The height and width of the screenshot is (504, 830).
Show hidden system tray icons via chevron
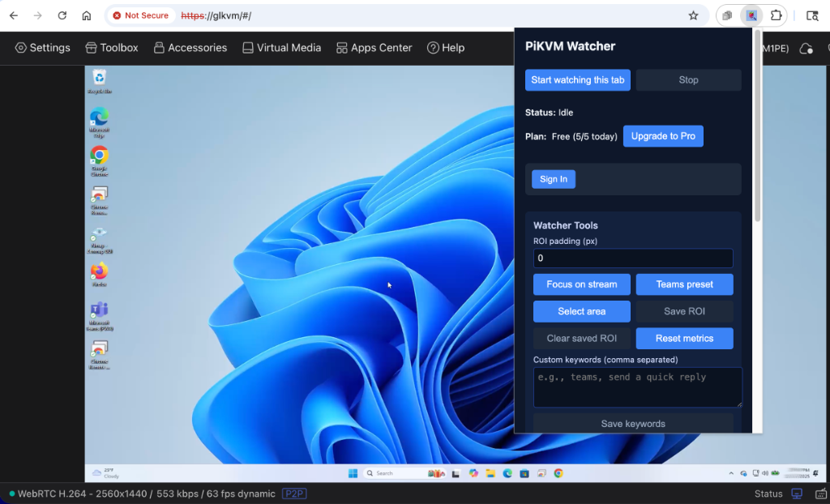coord(731,472)
